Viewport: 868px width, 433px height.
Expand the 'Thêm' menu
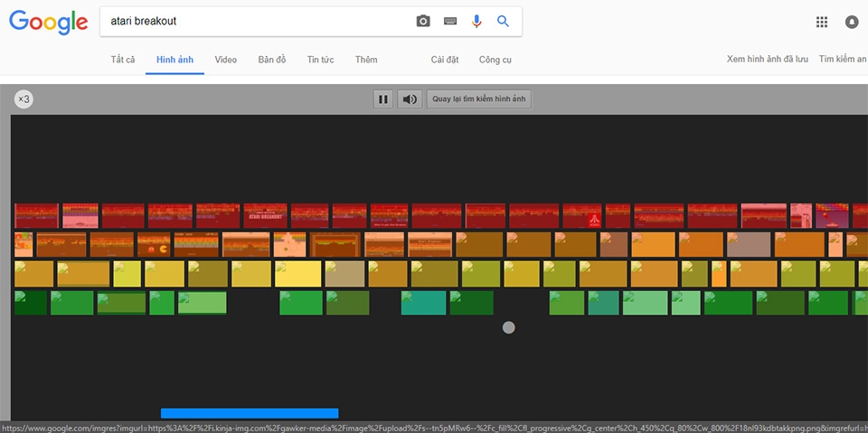(366, 60)
